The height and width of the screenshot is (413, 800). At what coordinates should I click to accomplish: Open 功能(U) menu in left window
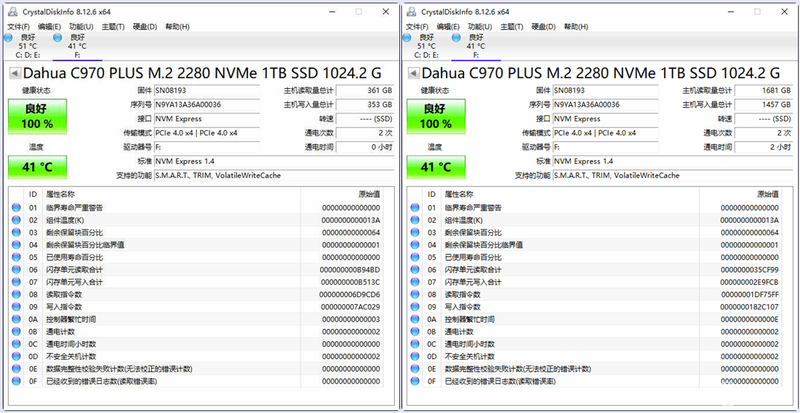pos(81,27)
